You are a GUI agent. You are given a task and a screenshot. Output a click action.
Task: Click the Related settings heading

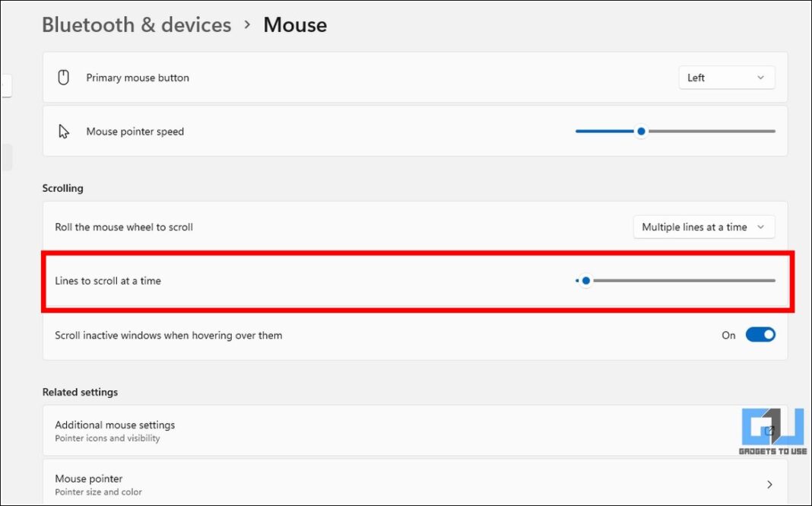[x=80, y=392]
